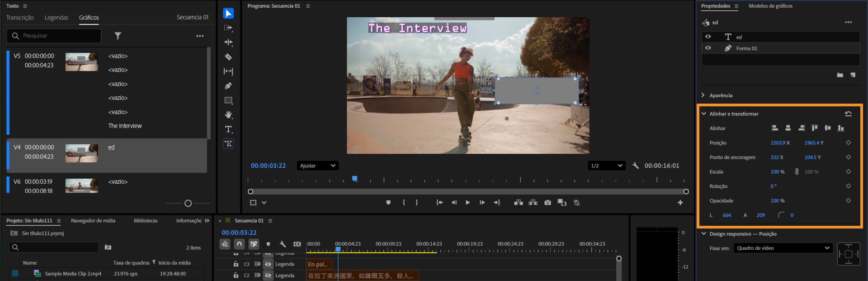
Task: Align bottom edges in Alinhar row
Action: pyautogui.click(x=841, y=128)
